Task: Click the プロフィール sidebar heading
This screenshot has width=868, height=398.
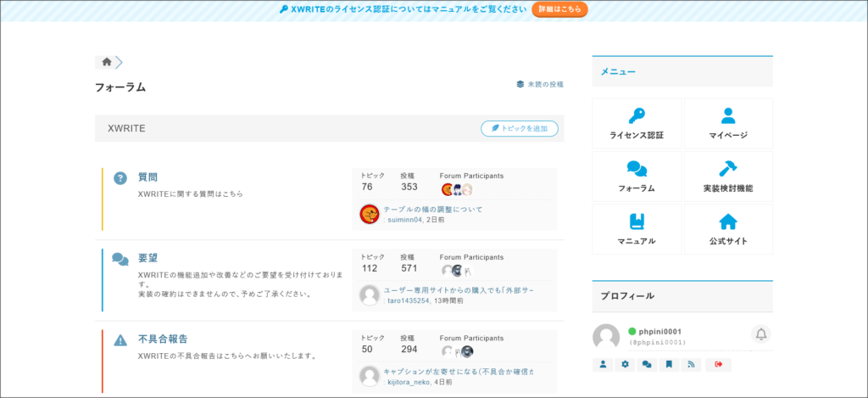Action: [x=627, y=296]
